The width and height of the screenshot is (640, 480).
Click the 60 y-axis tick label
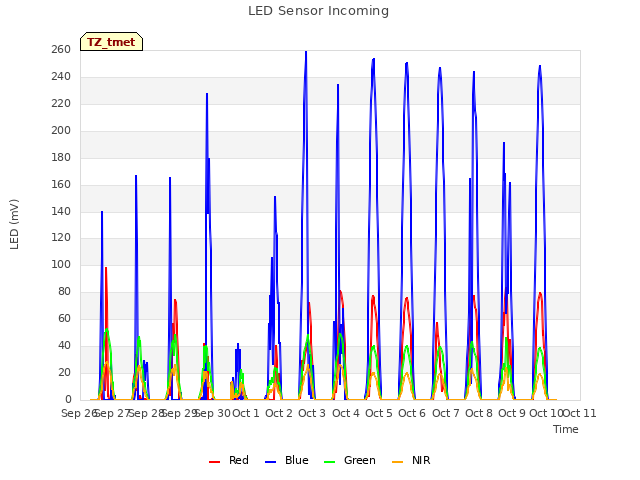click(64, 319)
